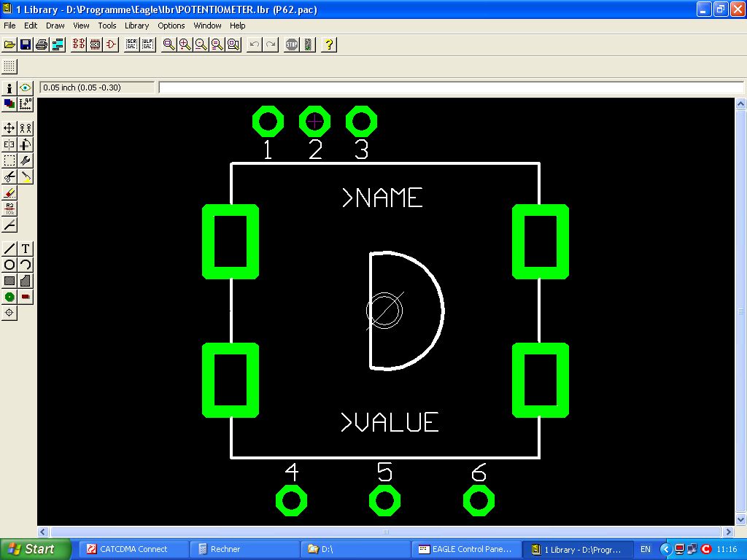Viewport: 747px width, 560px height.
Task: Open the Display layers tool
Action: coord(9,104)
